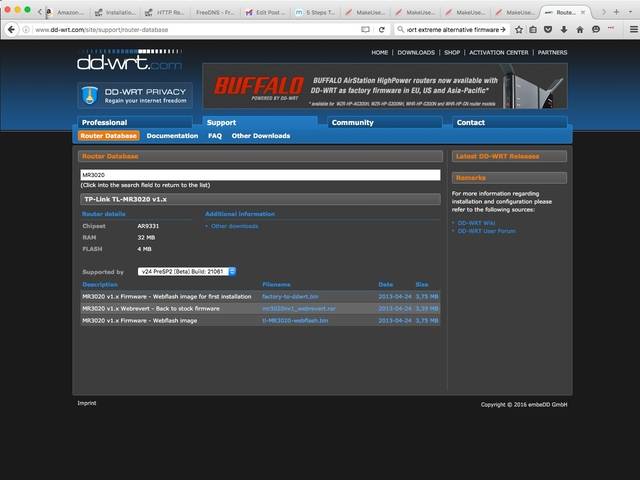The image size is (640, 480).
Task: Switch to the Edit Post browser tab
Action: click(266, 13)
